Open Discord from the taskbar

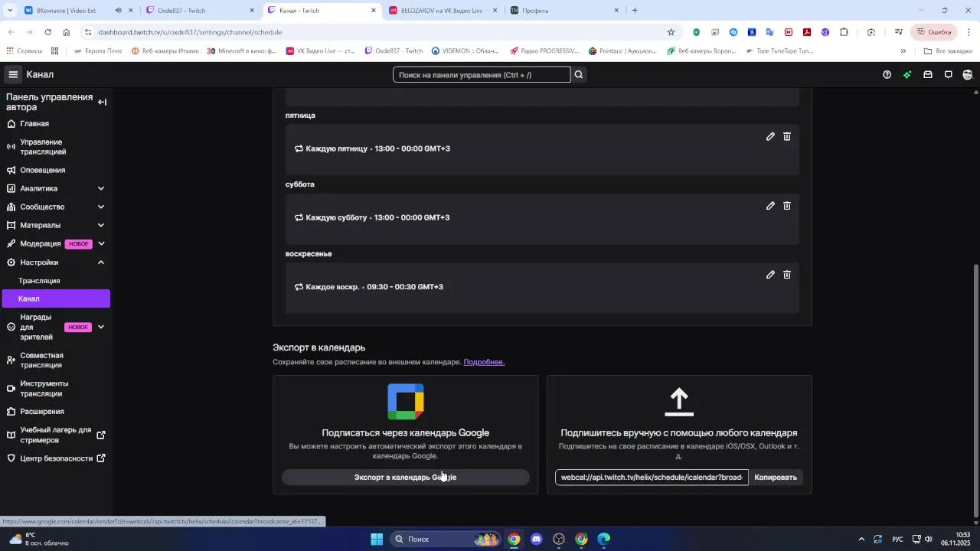[536, 539]
